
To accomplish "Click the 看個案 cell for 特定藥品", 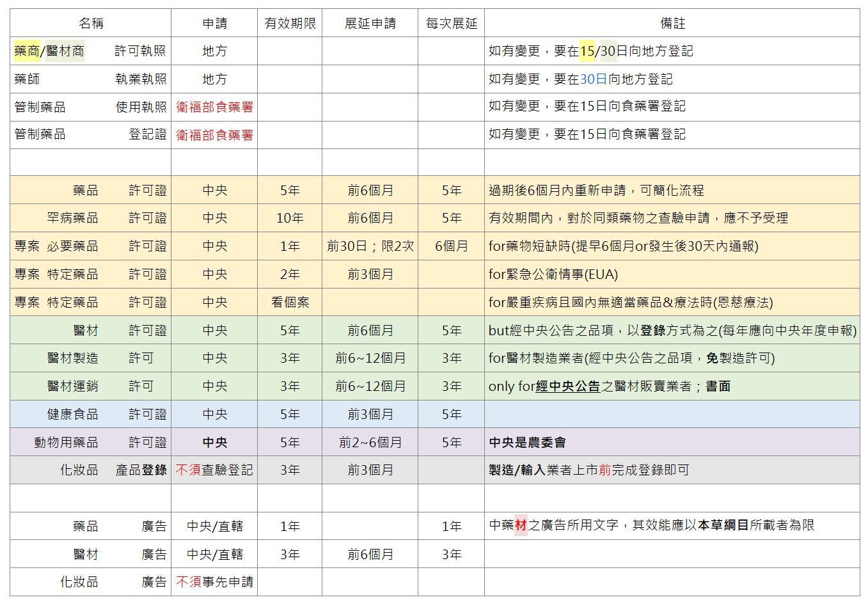I will pos(289,302).
